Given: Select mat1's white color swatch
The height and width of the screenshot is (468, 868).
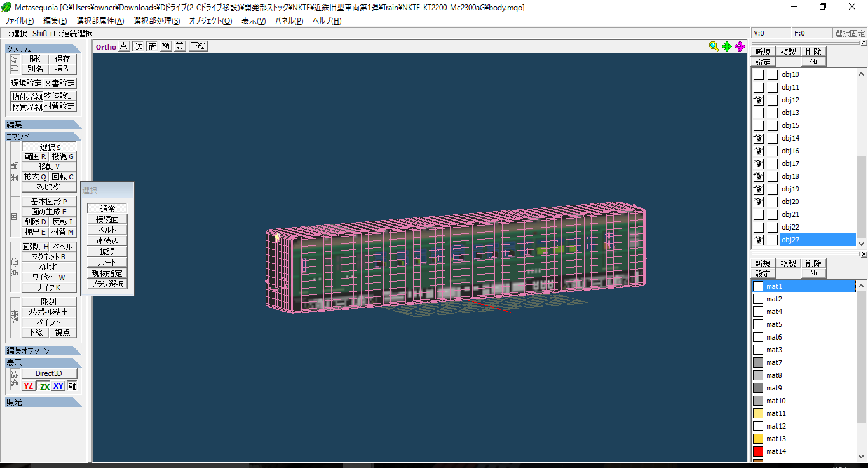Looking at the screenshot, I should 758,286.
